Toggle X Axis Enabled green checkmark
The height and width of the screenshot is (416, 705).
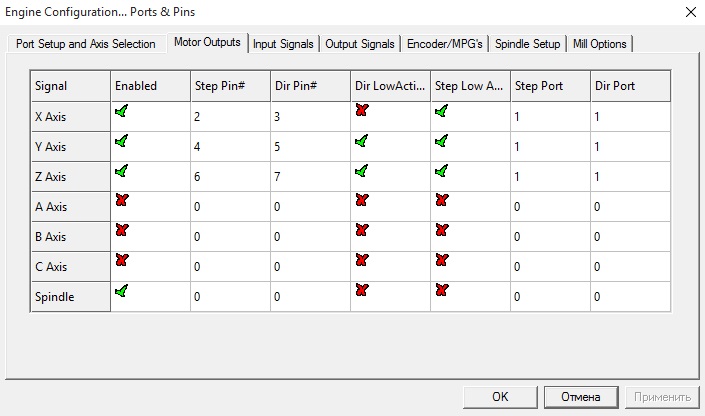coord(122,112)
